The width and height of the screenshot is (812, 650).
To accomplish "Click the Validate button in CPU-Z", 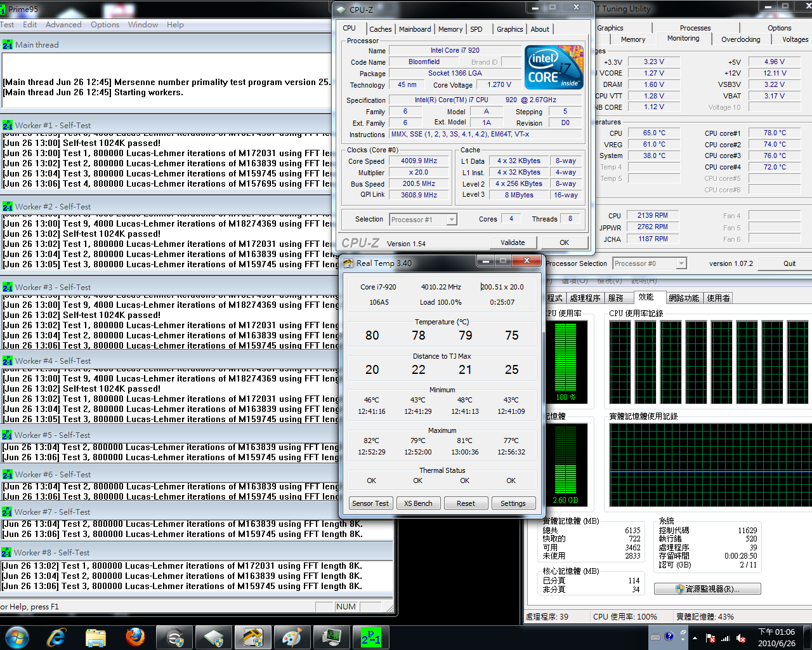I will (513, 242).
